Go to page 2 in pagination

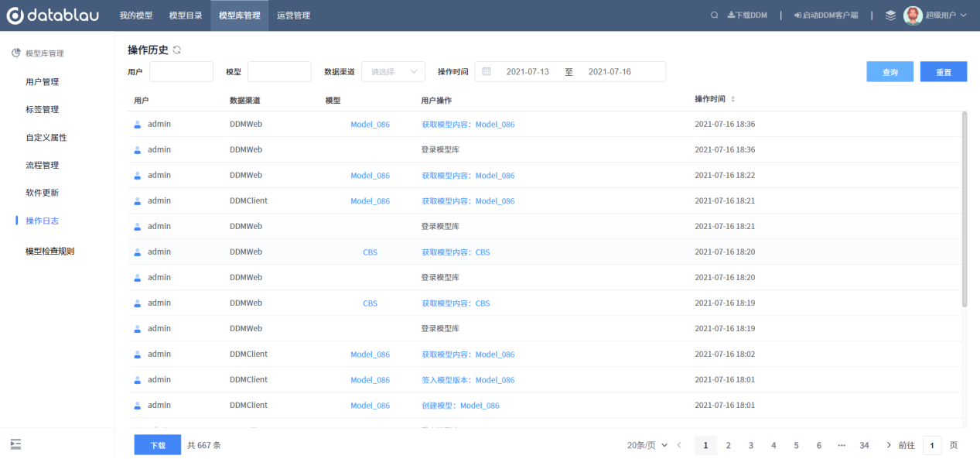coord(728,446)
